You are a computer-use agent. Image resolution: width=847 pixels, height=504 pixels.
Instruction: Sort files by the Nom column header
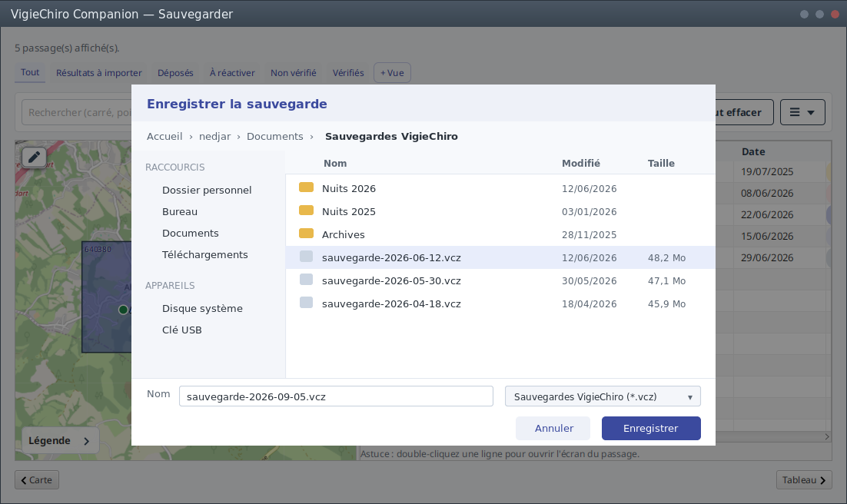click(x=335, y=163)
